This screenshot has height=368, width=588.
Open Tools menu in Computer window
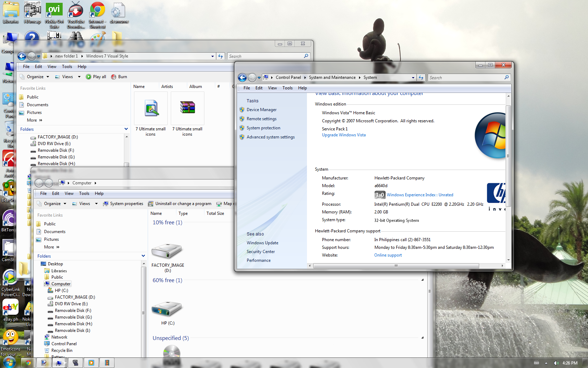point(84,193)
